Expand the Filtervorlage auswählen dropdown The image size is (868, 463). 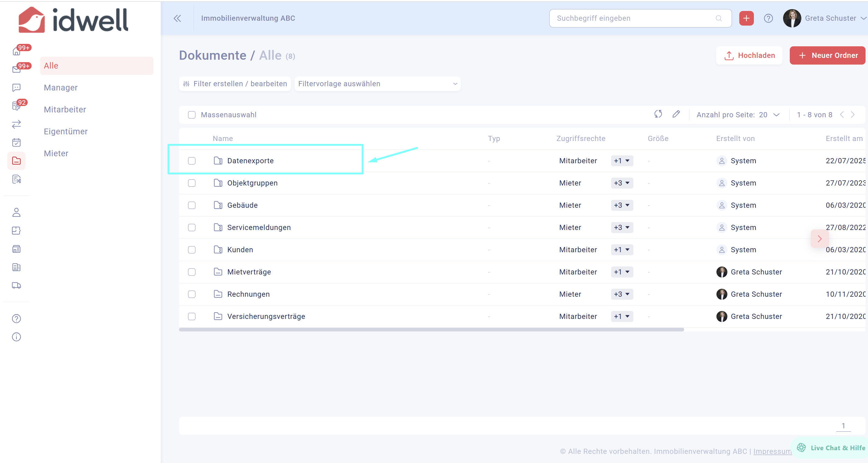point(377,84)
